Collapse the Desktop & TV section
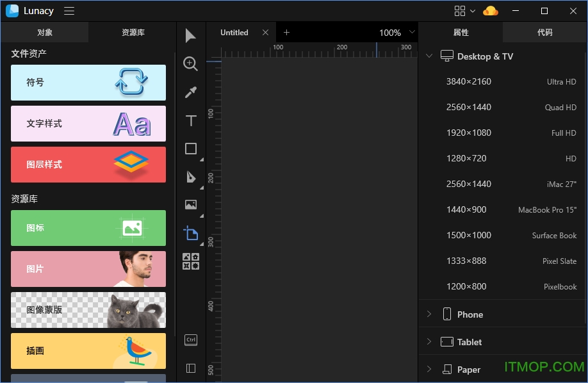 (429, 56)
